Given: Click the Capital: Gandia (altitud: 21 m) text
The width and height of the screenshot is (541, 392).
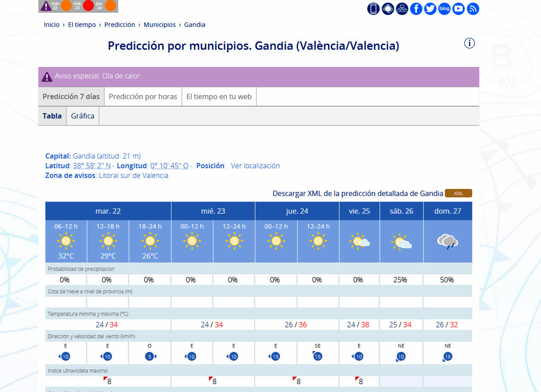Looking at the screenshot, I should coord(93,156).
